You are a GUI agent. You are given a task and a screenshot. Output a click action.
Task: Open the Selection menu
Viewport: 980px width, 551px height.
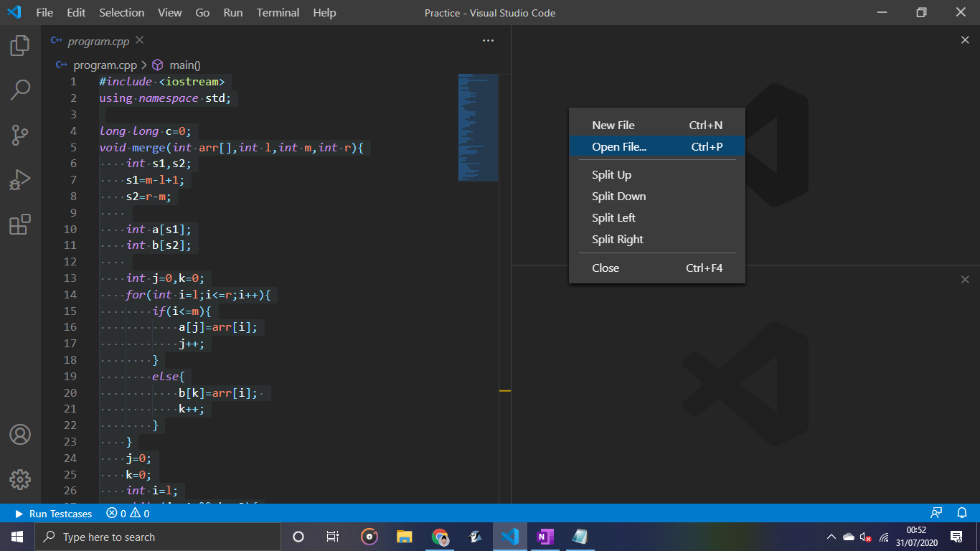(121, 13)
